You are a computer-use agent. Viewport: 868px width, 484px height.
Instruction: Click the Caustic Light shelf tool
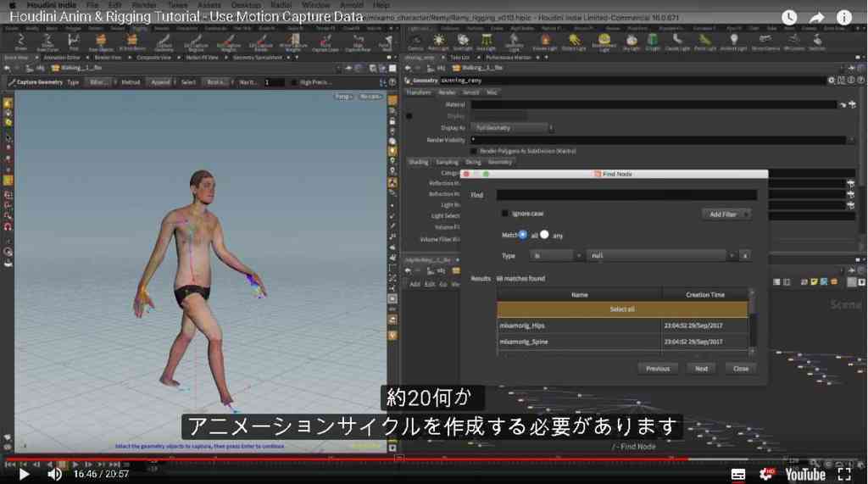pyautogui.click(x=677, y=42)
